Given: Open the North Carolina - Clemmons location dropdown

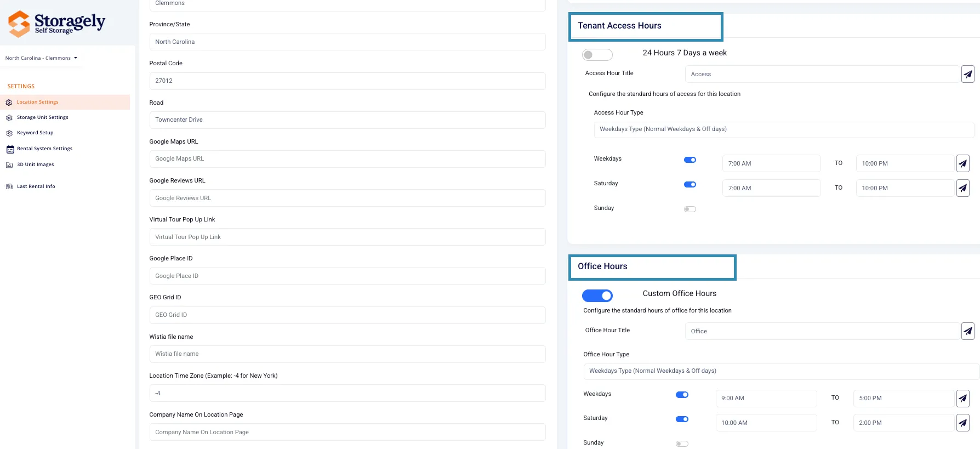Looking at the screenshot, I should tap(42, 58).
